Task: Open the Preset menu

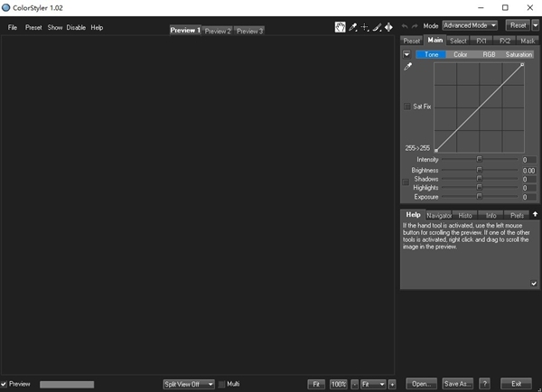Action: click(33, 27)
